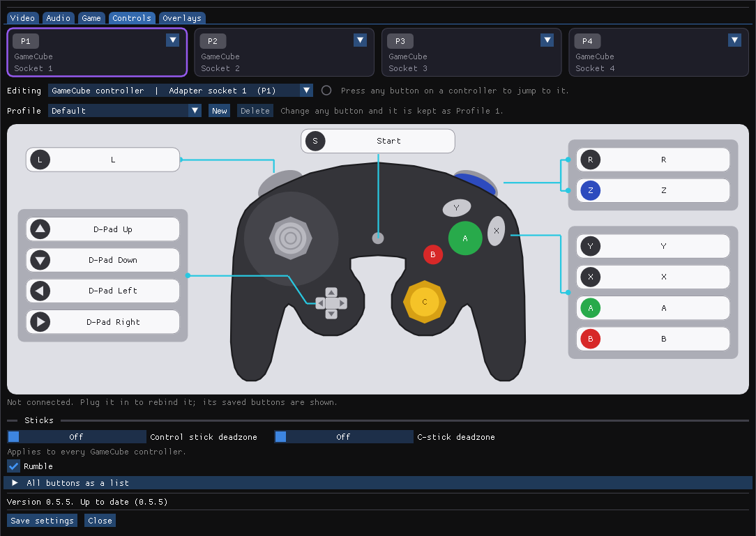756x536 pixels.
Task: Click the D-Pad Left arrow icon
Action: click(x=40, y=291)
